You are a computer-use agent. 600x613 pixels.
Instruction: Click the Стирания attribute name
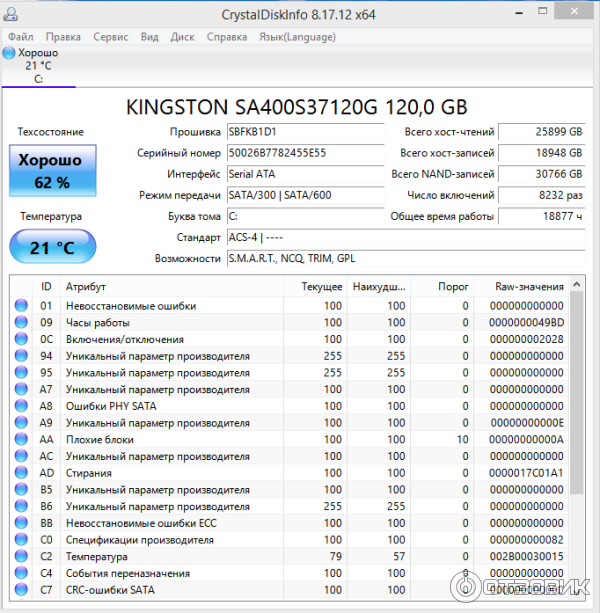(x=89, y=473)
